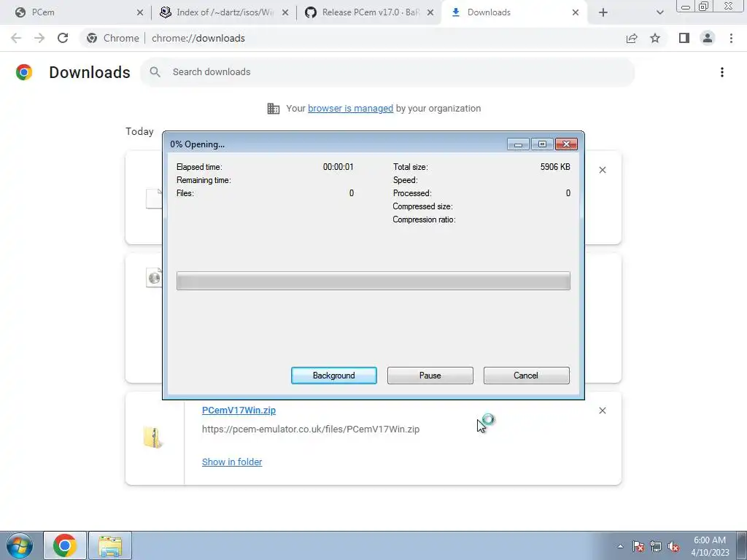Remove the top download entry from list
The image size is (747, 560).
(x=602, y=170)
